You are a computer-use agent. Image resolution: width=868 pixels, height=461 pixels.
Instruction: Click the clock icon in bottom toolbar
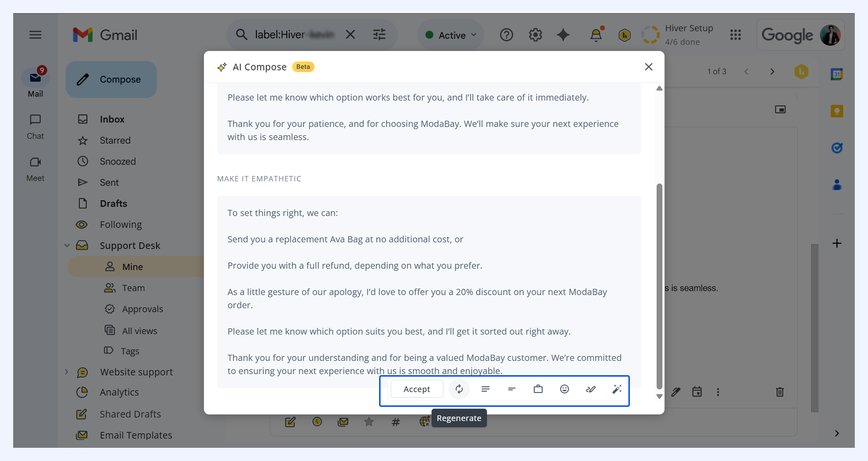click(317, 422)
